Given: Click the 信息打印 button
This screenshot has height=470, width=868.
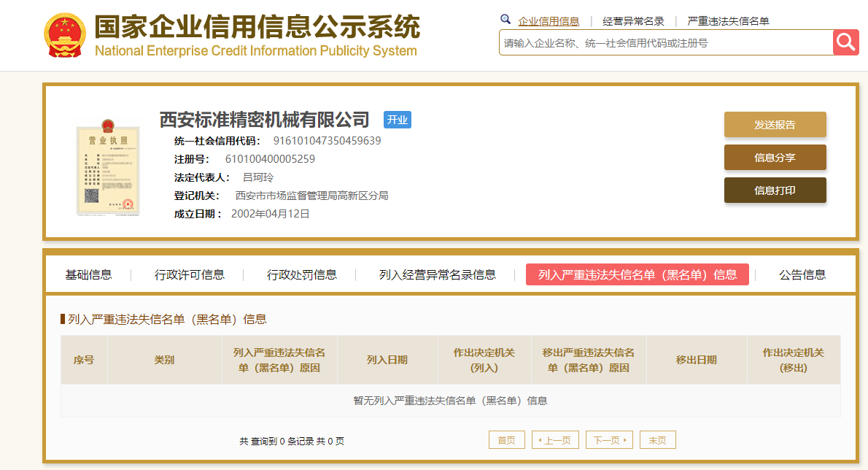Looking at the screenshot, I should (775, 190).
